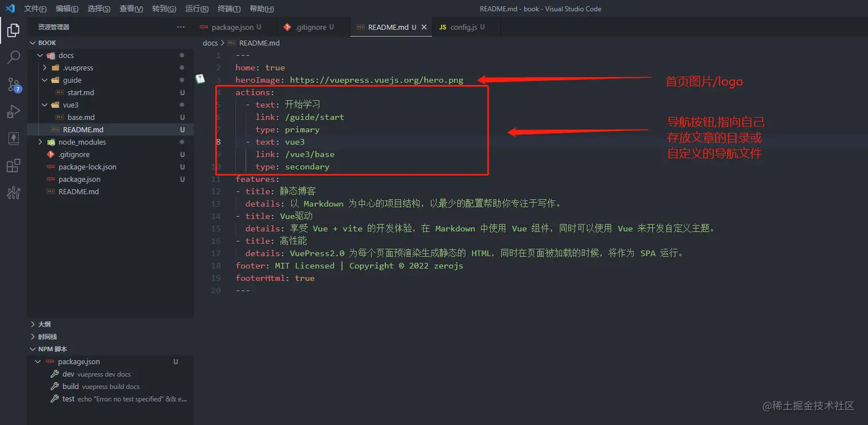The width and height of the screenshot is (868, 425).
Task: Collapse the docs folder chevron
Action: coord(40,56)
